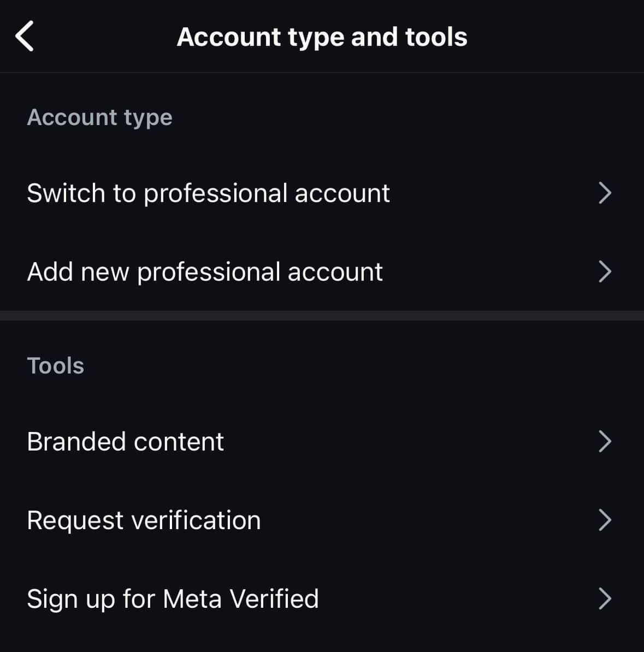
Task: Tap arrow beside Sign up for Meta Verified
Action: 605,599
